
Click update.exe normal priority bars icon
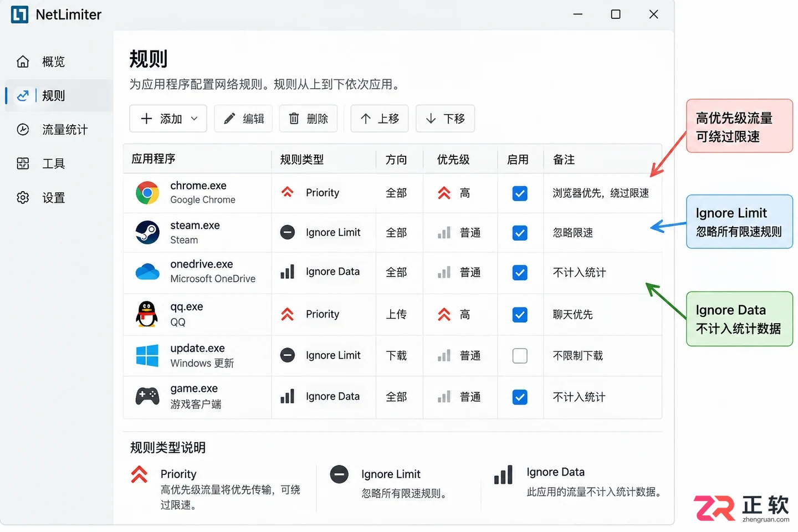pyautogui.click(x=444, y=356)
